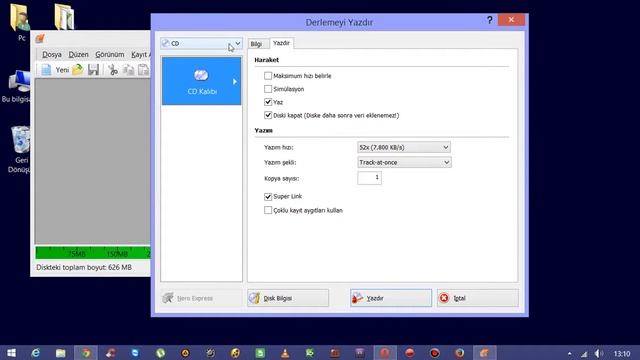The width and height of the screenshot is (640, 360).
Task: Open the blue TeamViewer-like taskbar icon
Action: pyautogui.click(x=135, y=353)
